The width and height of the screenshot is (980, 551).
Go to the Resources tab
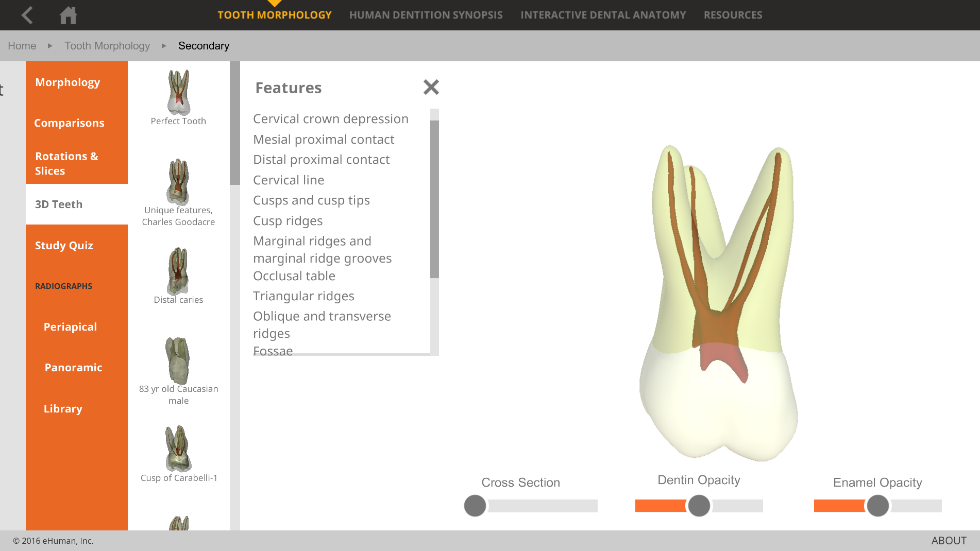click(733, 15)
